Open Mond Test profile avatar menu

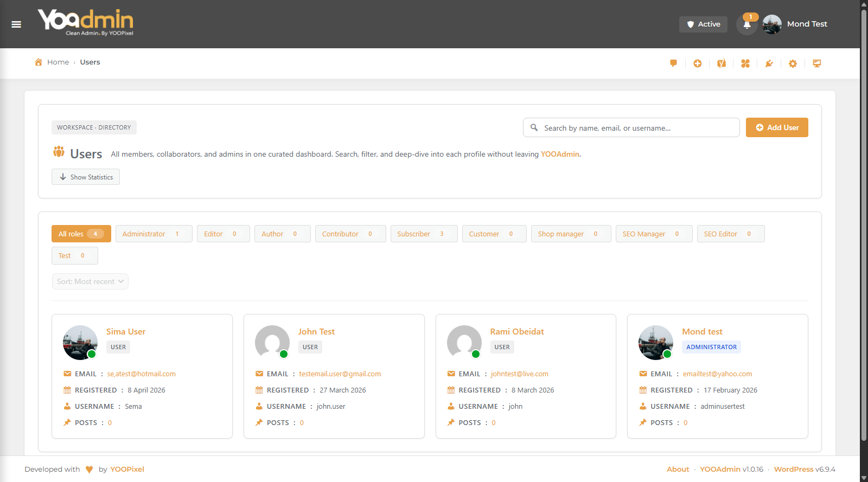tap(772, 24)
